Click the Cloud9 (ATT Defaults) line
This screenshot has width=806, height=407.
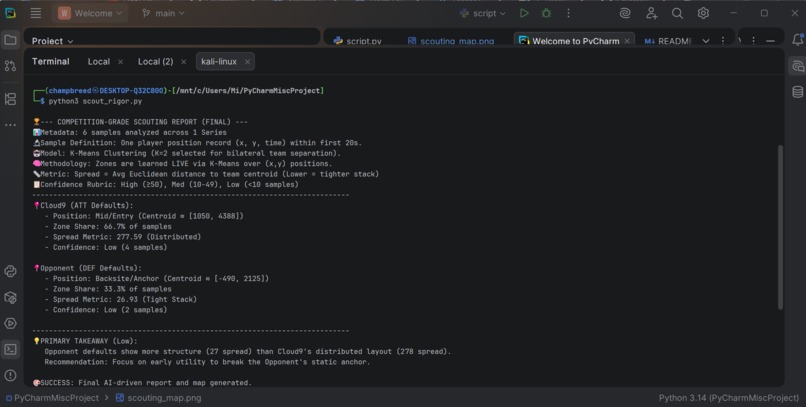click(84, 206)
